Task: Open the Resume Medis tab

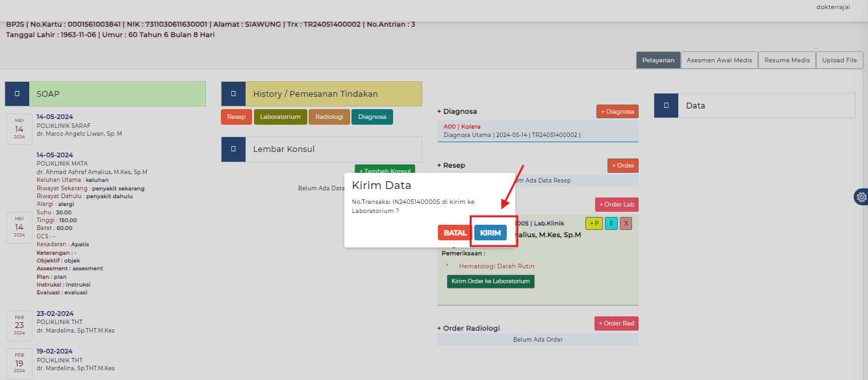Action: point(786,60)
